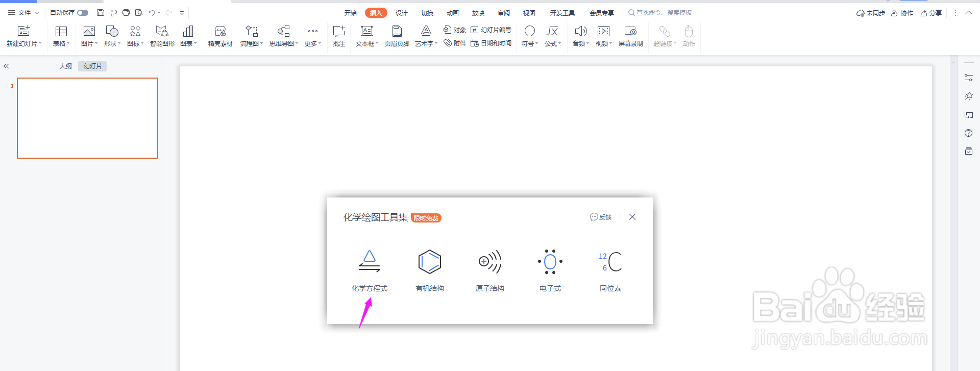Switch to the 切换 ribbon tab
Viewport: 980px width, 371px height.
427,13
